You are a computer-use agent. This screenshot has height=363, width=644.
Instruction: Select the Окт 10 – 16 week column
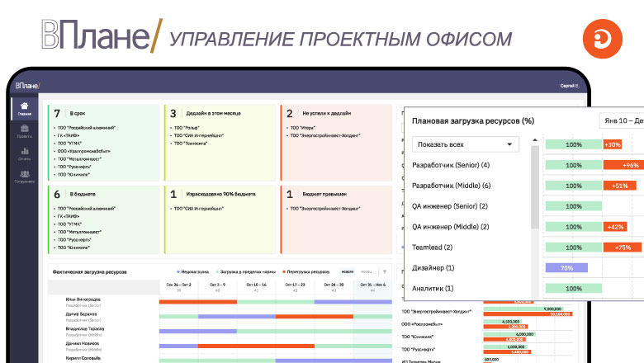[x=256, y=287]
